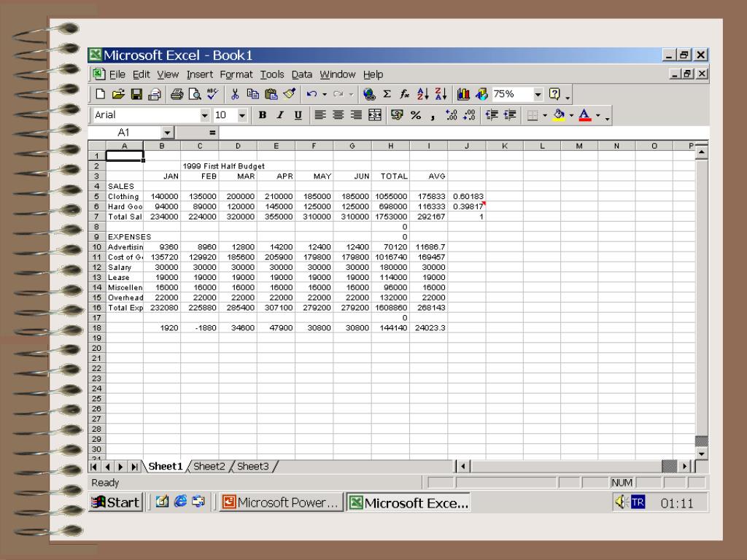This screenshot has width=747, height=560.
Task: Open the Format menu
Action: pos(236,74)
